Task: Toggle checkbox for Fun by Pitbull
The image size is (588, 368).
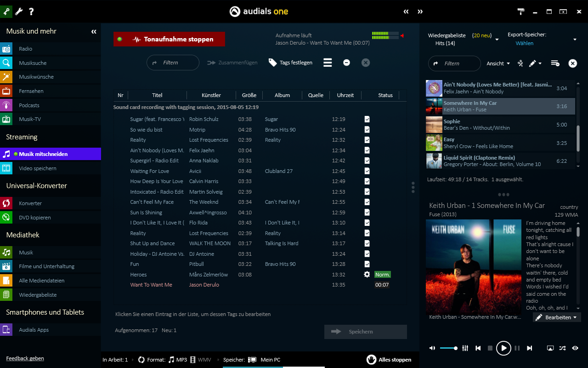Action: [x=367, y=264]
